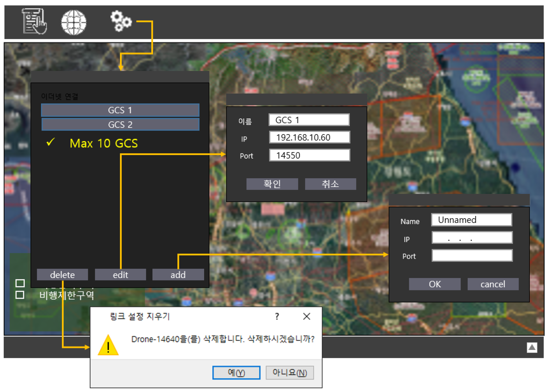Click the help question mark icon

[x=277, y=316]
